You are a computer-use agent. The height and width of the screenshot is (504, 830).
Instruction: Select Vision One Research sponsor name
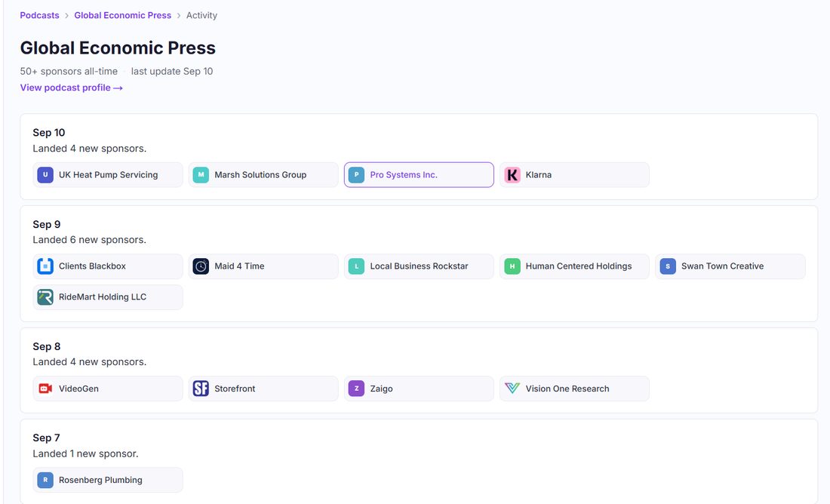(567, 389)
